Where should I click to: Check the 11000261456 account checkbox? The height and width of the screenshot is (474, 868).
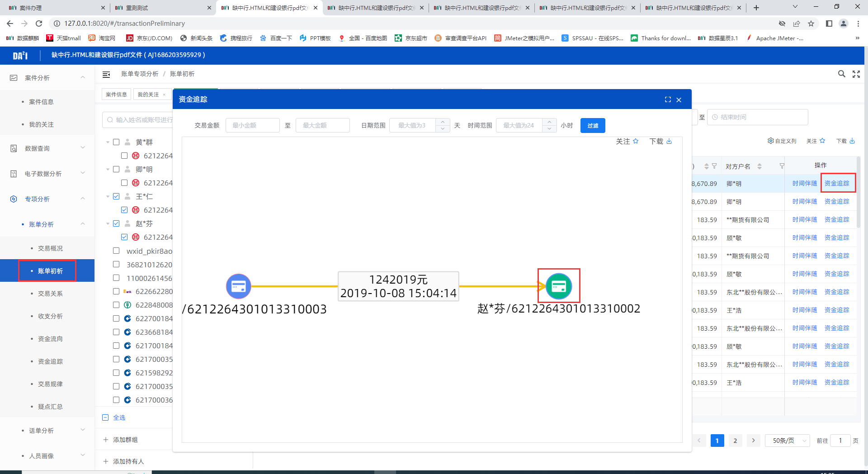click(116, 278)
